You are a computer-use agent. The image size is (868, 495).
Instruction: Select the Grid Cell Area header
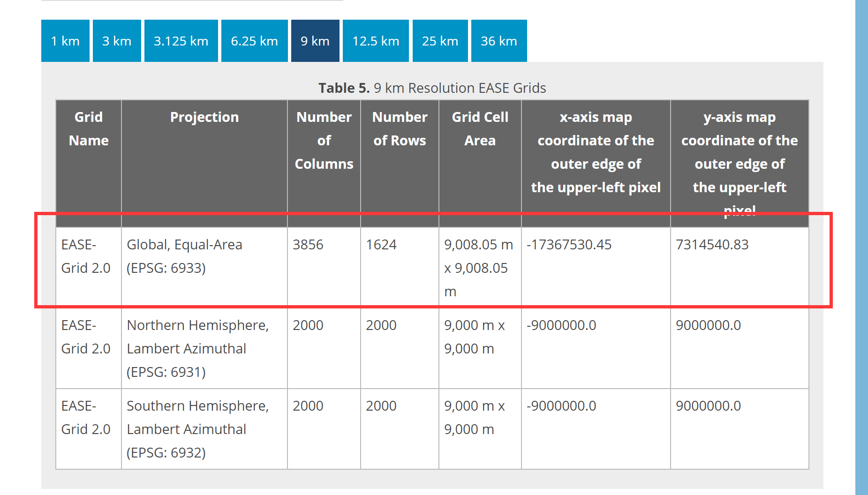(479, 128)
